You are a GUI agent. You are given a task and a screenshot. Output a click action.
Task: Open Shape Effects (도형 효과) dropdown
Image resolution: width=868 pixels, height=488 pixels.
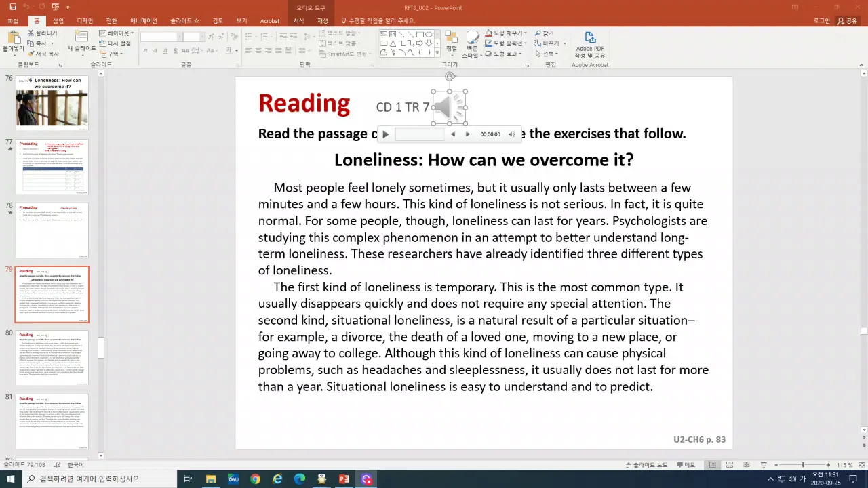point(502,54)
